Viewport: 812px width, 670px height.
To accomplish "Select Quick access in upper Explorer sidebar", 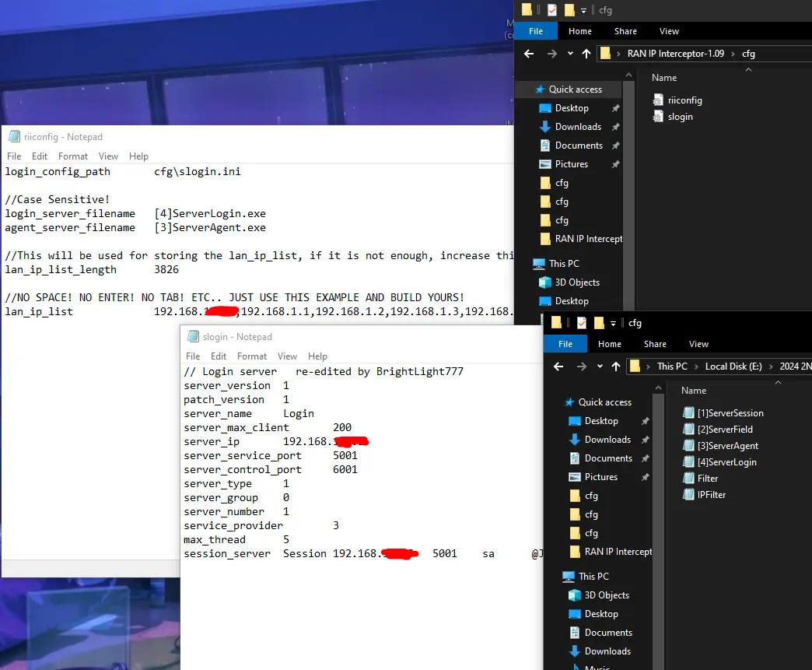I will [x=569, y=89].
